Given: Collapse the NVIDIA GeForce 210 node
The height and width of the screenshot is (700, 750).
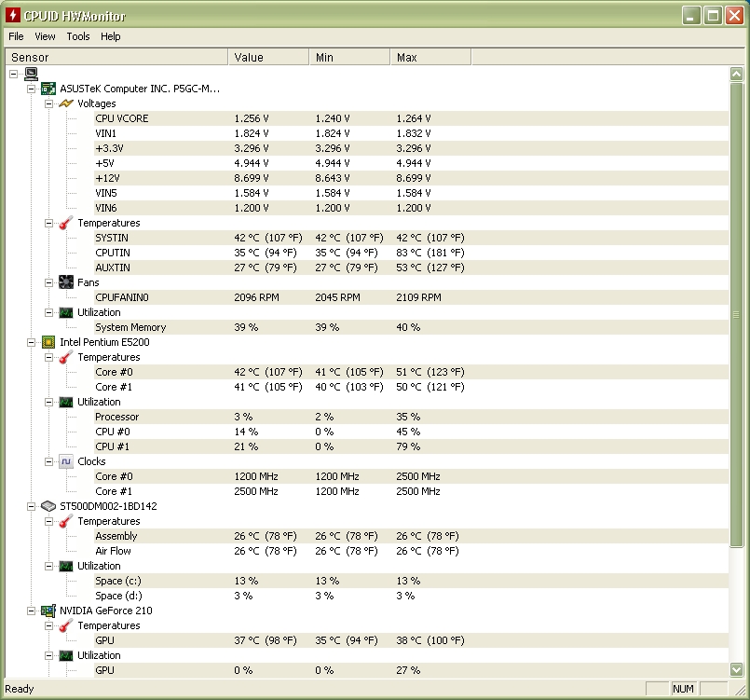Looking at the screenshot, I should 31,611.
